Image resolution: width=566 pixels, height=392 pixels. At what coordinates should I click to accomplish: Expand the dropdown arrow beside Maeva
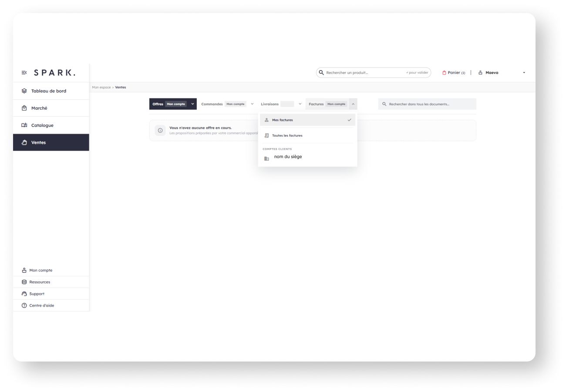click(524, 73)
